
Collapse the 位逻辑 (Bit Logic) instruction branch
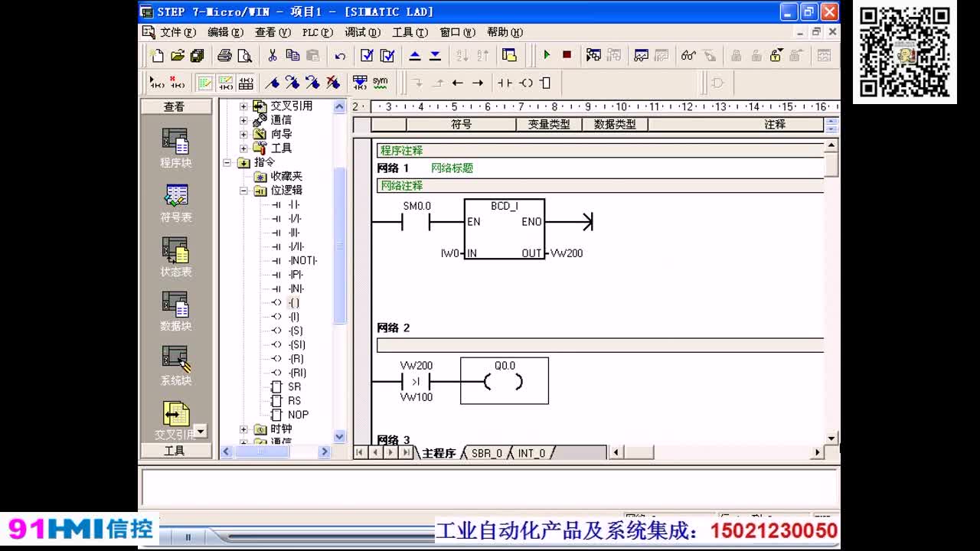(x=243, y=191)
